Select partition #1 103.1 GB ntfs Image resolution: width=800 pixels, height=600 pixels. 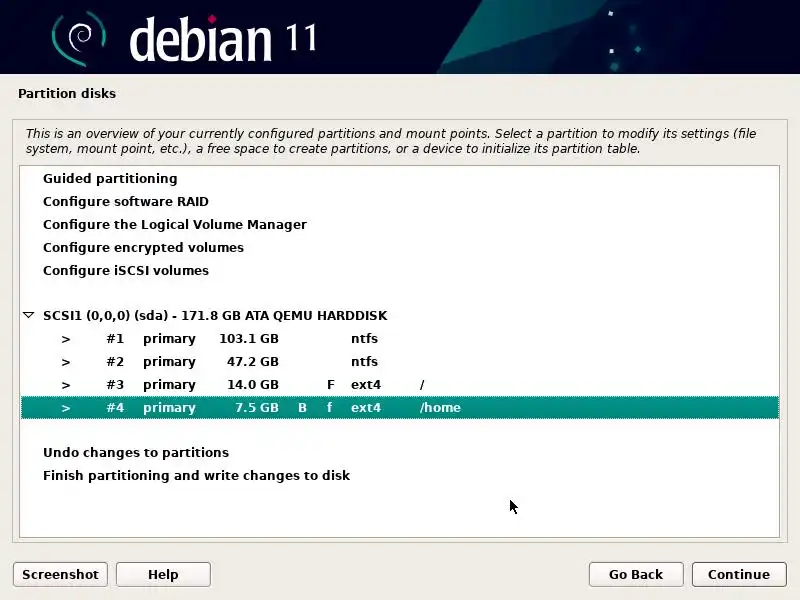click(399, 339)
